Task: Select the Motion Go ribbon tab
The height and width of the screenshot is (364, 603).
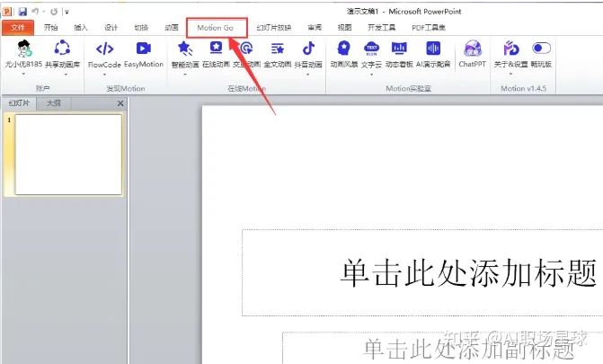Action: coord(216,28)
